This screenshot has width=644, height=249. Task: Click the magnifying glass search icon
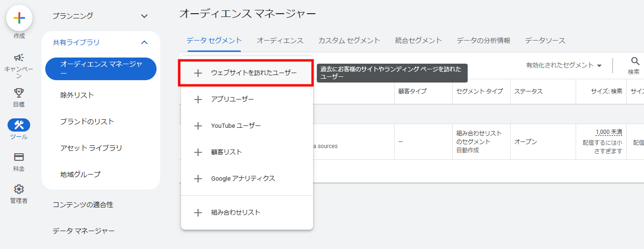[635, 61]
